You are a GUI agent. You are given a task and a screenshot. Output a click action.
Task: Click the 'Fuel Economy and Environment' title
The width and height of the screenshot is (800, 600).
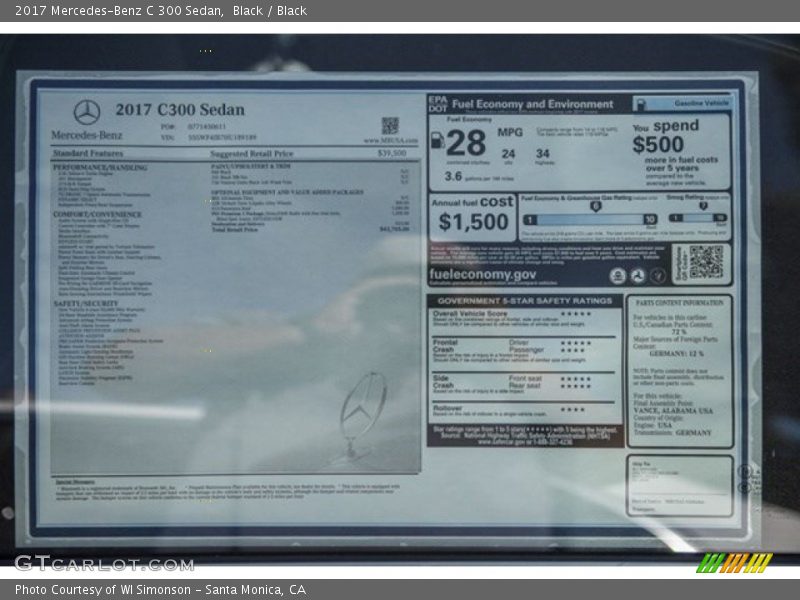533,104
